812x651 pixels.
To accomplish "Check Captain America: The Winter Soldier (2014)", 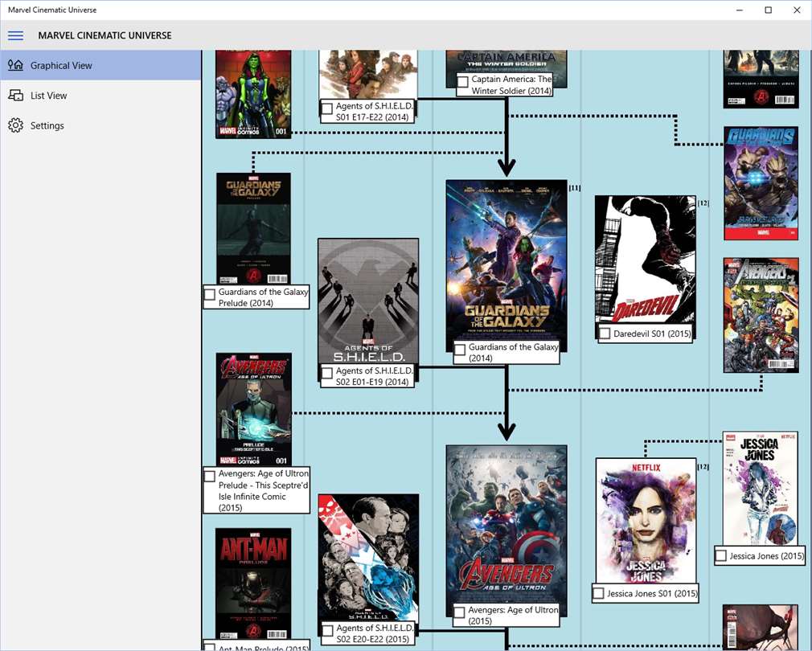I will 463,81.
